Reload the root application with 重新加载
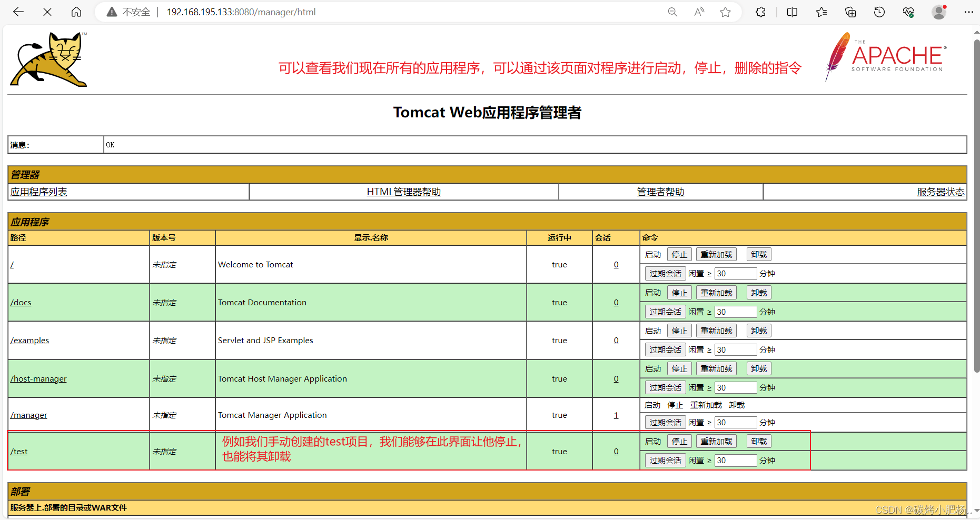Screen dimensions: 980x520 point(716,255)
